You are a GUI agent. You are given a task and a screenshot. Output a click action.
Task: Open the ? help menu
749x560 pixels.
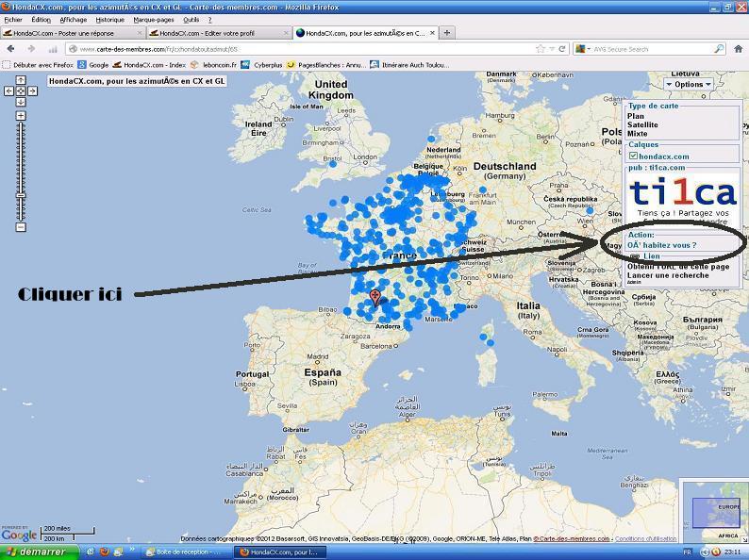pos(209,20)
